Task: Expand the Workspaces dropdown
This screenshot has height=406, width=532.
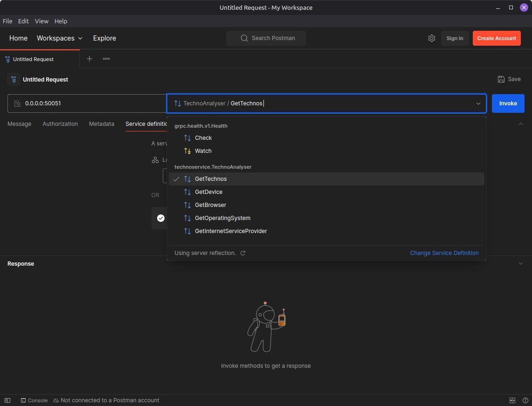Action: [60, 38]
